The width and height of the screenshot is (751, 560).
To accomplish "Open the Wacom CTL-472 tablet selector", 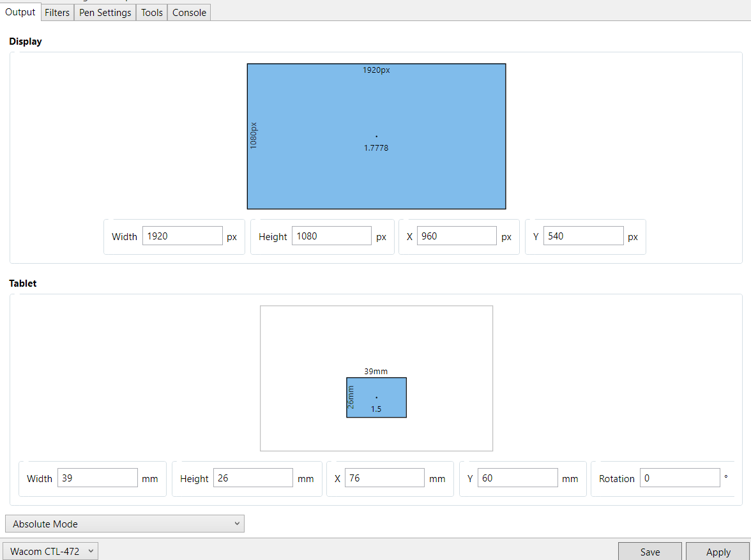I will click(50, 551).
